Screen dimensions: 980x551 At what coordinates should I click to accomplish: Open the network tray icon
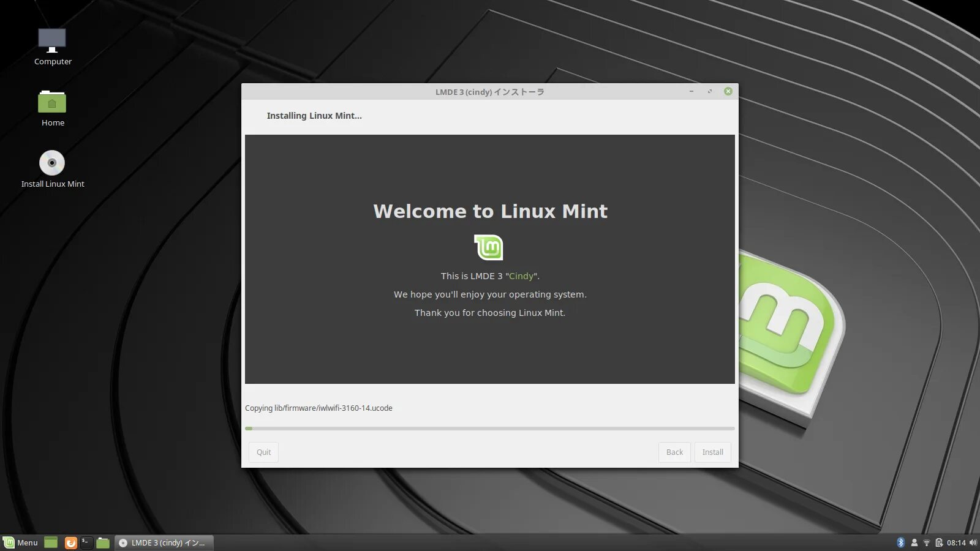pos(927,542)
